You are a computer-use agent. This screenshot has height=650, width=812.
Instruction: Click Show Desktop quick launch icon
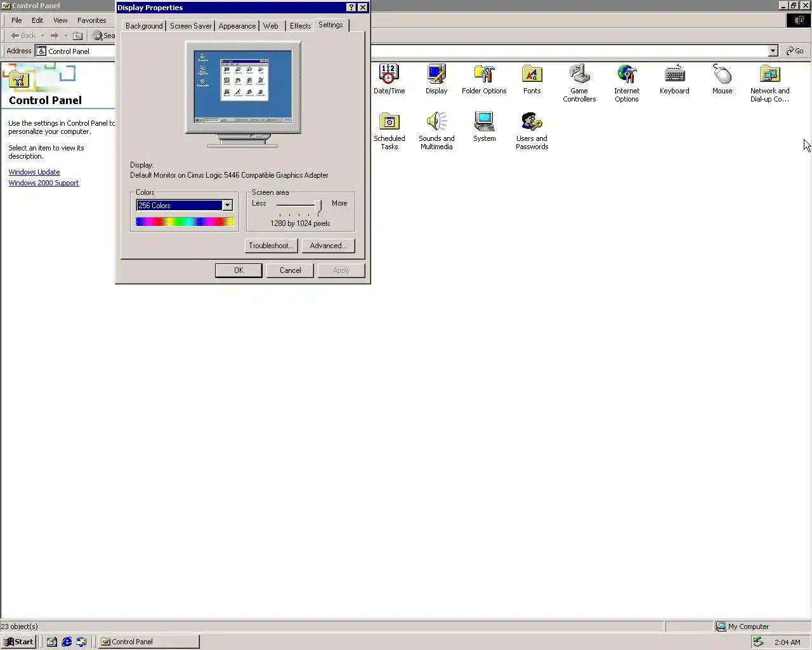52,642
